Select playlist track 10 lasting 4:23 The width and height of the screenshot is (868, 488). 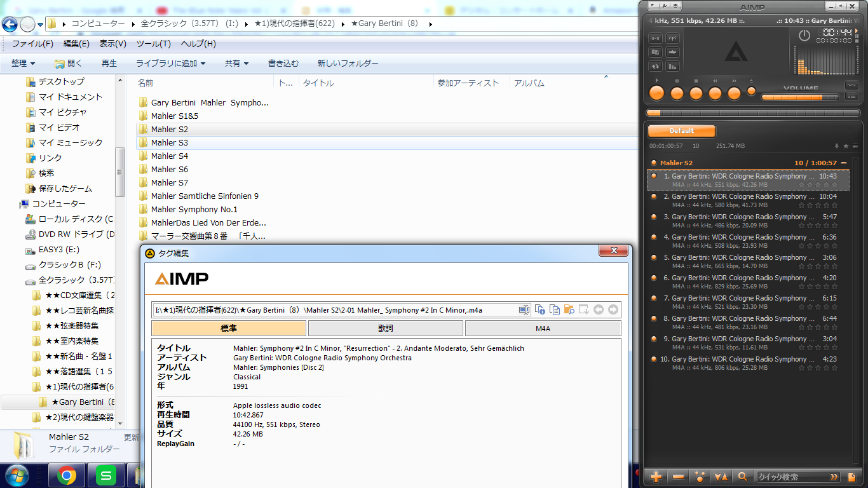[x=749, y=363]
